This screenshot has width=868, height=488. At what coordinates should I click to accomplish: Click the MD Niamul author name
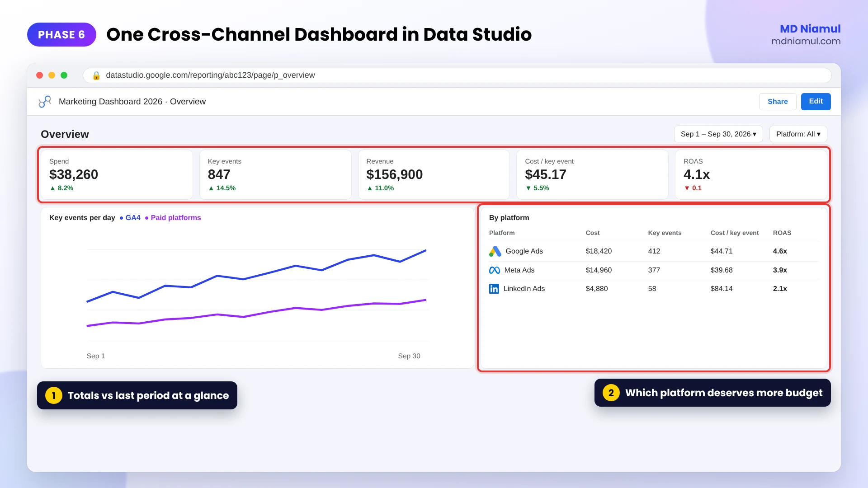810,29
